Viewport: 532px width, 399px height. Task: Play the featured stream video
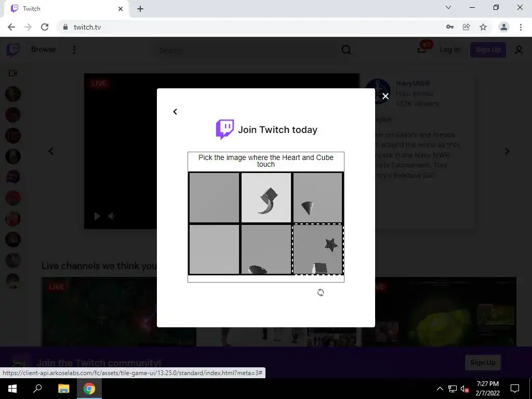[x=97, y=216]
